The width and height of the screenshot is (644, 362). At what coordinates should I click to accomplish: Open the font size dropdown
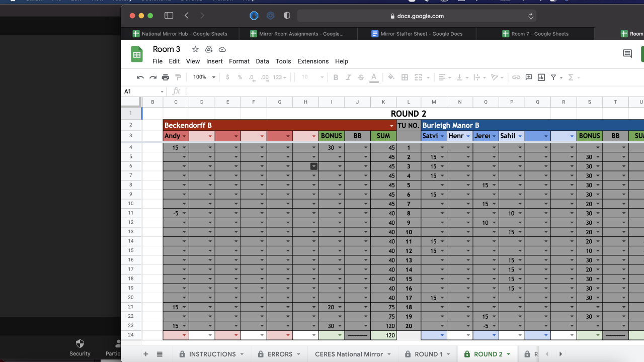tap(312, 77)
